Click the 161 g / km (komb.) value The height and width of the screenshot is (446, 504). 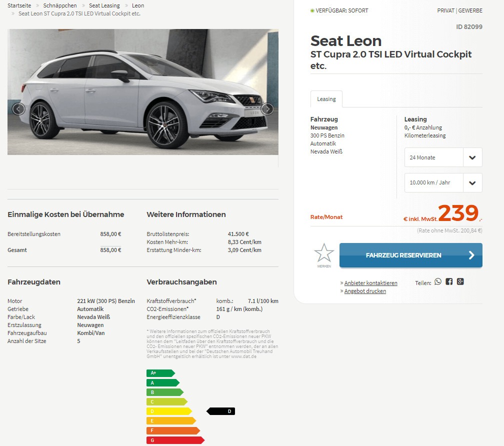(239, 309)
